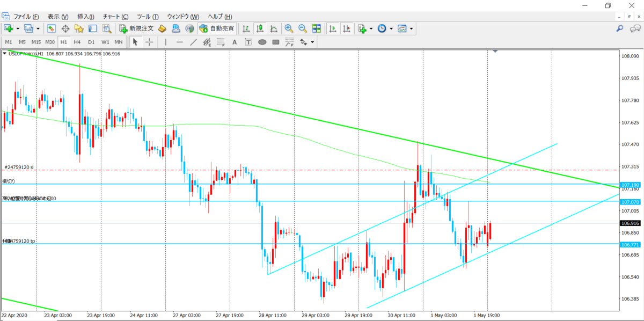
Task: Switch timeframe to H4
Action: [x=77, y=42]
